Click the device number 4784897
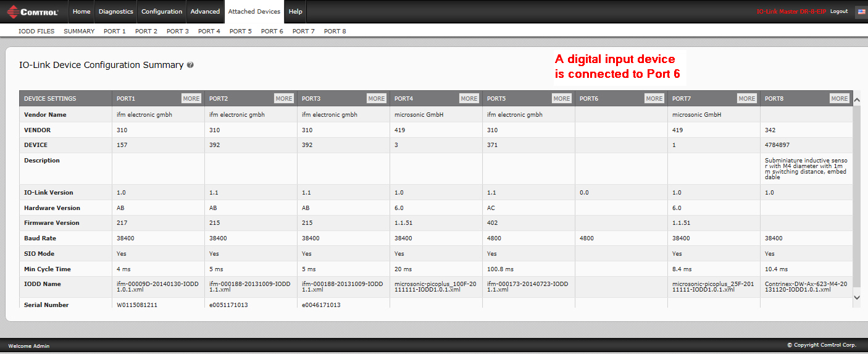This screenshot has height=354, width=868. click(x=777, y=145)
